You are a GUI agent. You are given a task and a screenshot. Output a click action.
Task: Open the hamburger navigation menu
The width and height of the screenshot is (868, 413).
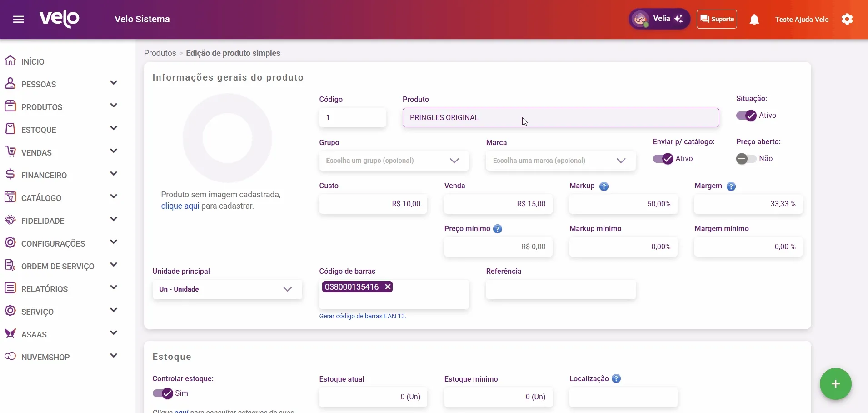(x=19, y=19)
